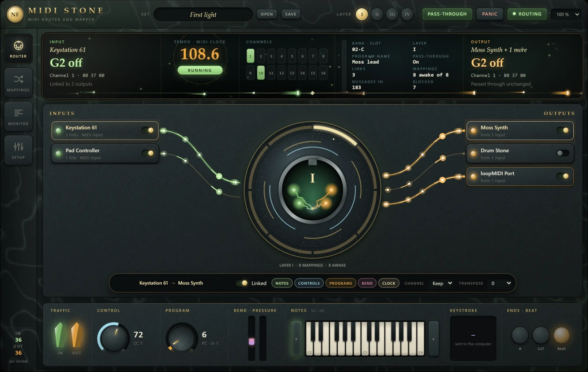Enable the Drum Stone output switch

pyautogui.click(x=563, y=153)
